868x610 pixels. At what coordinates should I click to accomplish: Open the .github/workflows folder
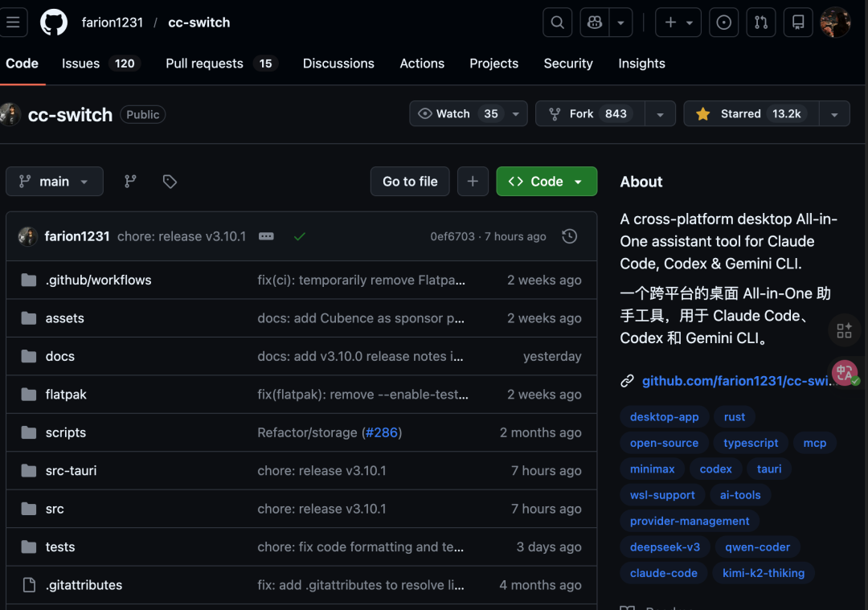(x=98, y=280)
